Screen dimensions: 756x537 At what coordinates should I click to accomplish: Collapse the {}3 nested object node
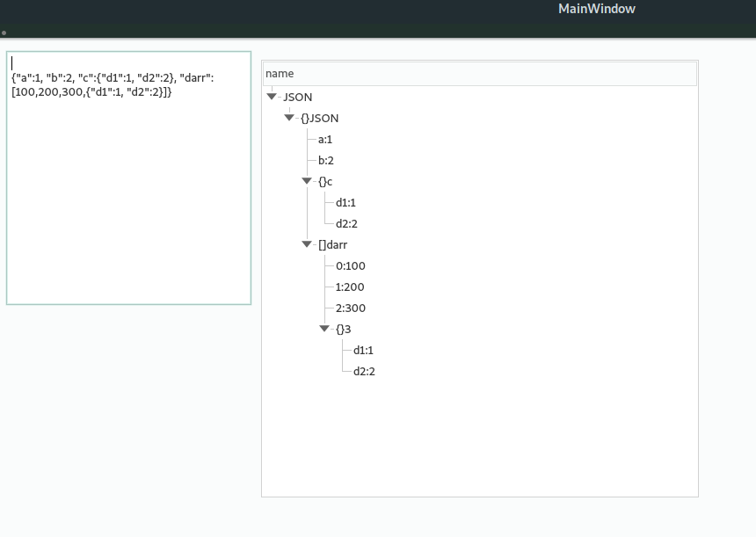[324, 329]
